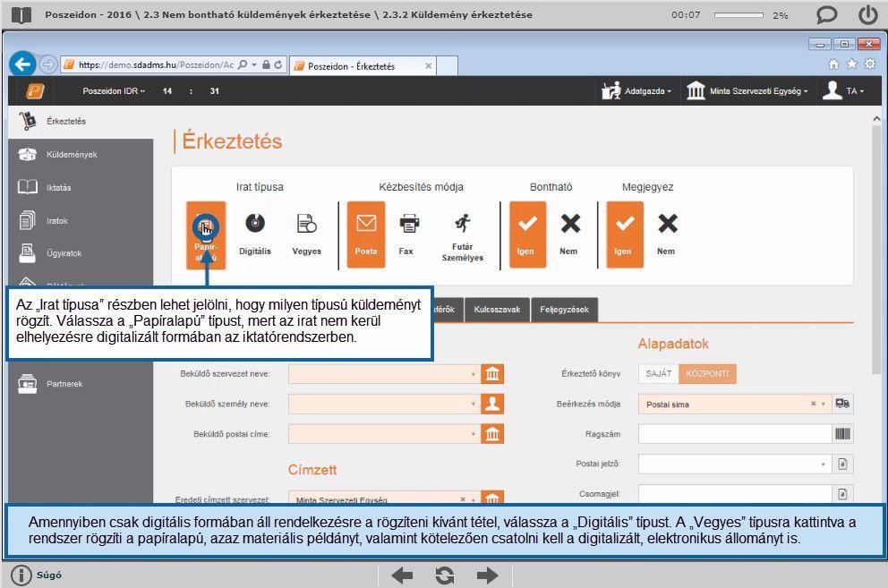Click the search magnifier in the address bar
This screenshot has width=888, height=588.
tap(243, 64)
